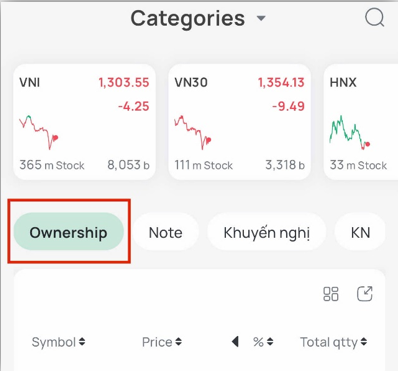
Task: Open the HNX index card
Action: point(361,122)
